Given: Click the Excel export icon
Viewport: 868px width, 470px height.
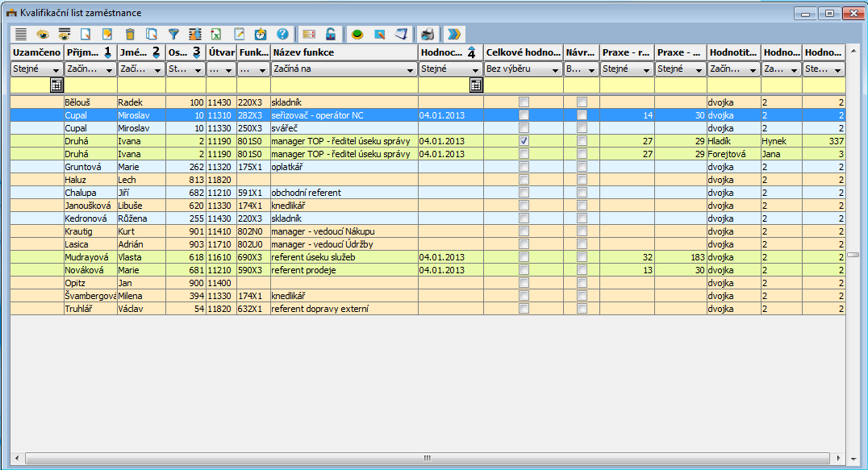Looking at the screenshot, I should coord(216,34).
